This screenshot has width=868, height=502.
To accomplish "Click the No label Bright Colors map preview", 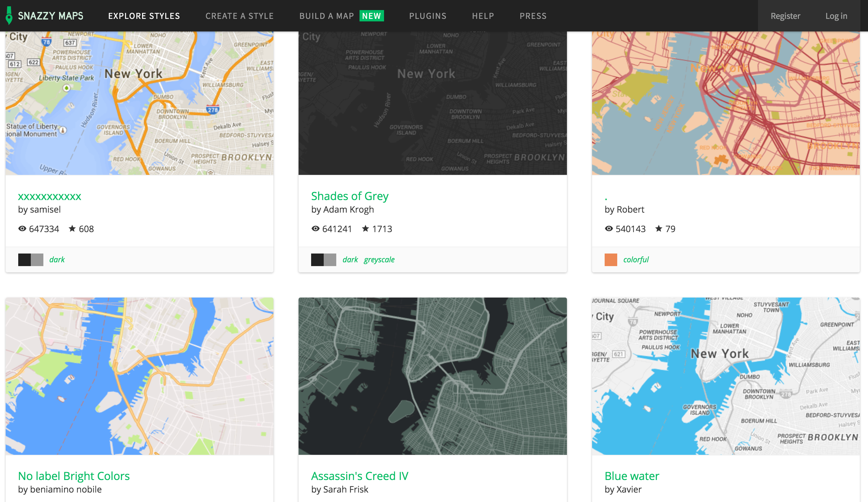I will tap(140, 376).
